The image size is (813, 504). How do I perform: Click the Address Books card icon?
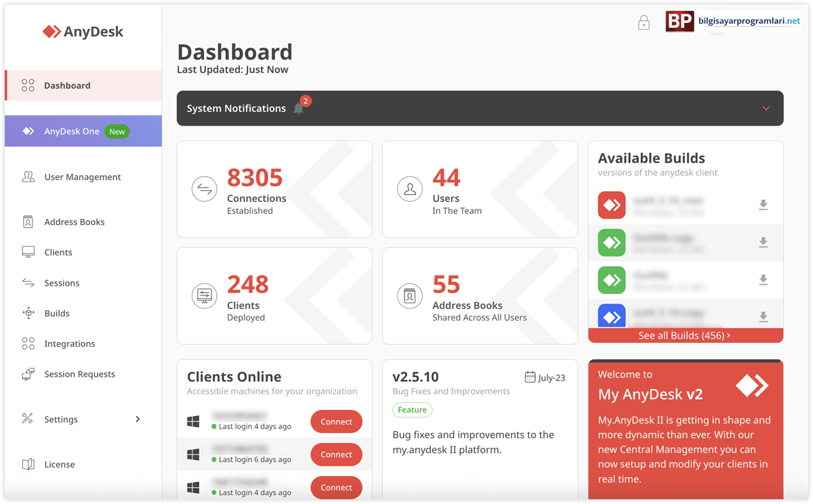coord(410,296)
